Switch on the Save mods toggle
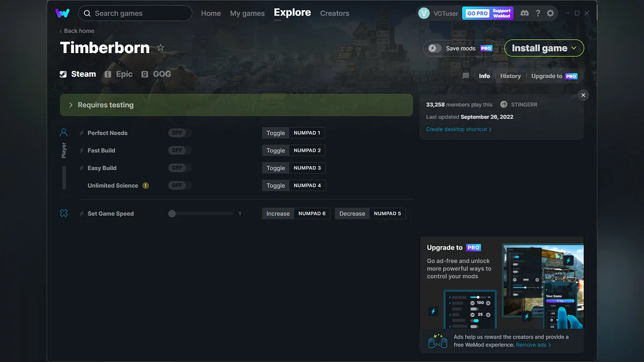The width and height of the screenshot is (644, 362). click(x=435, y=48)
